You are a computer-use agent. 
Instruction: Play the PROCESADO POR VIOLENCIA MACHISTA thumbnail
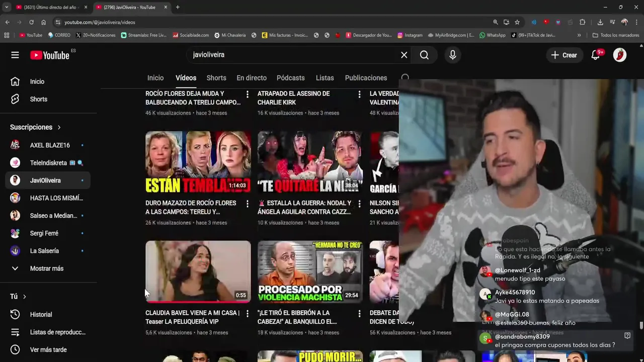(310, 271)
